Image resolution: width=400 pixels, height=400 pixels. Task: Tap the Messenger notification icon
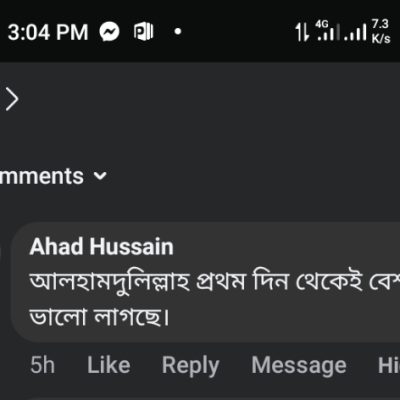(x=109, y=32)
